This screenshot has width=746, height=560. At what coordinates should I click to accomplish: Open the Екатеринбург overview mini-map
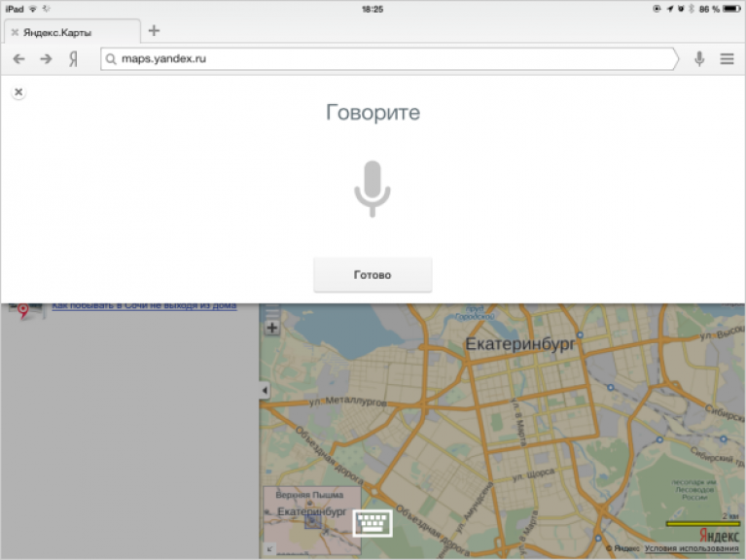(312, 521)
